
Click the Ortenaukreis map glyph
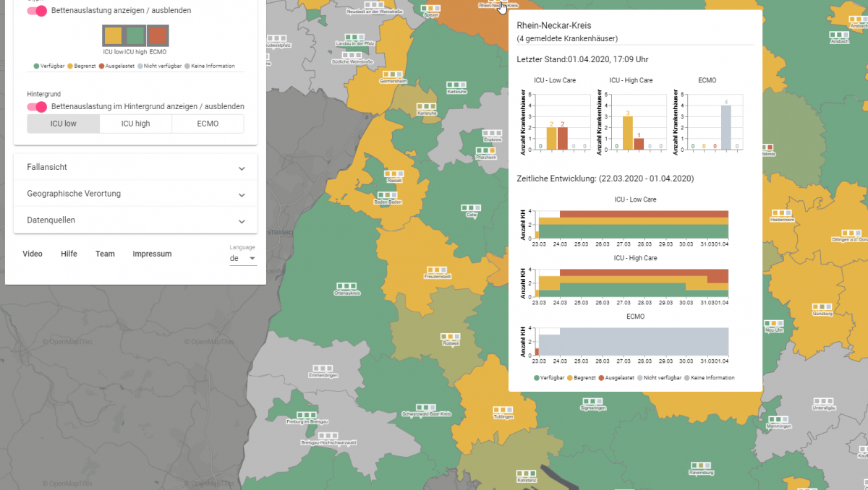click(x=346, y=286)
